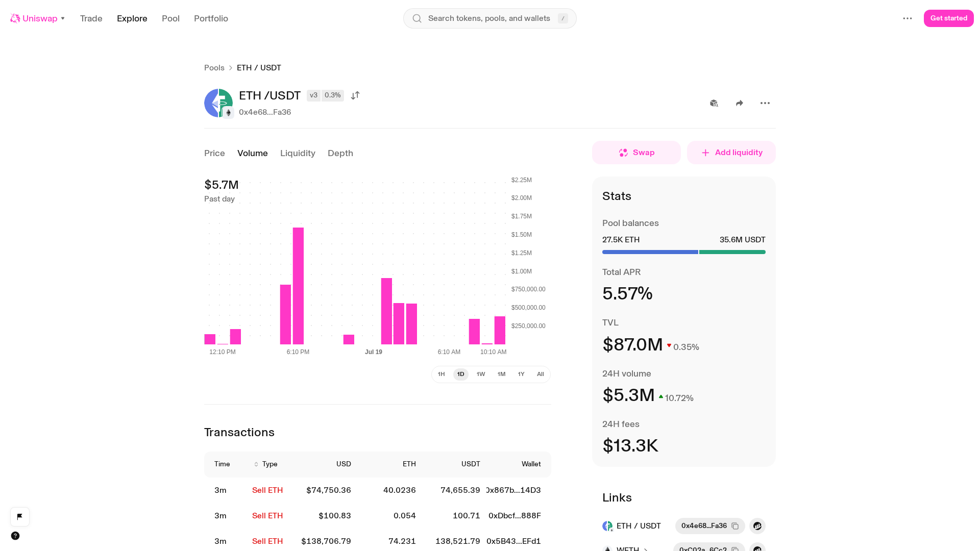Click the Get started button
This screenshot has width=980, height=551.
(949, 18)
